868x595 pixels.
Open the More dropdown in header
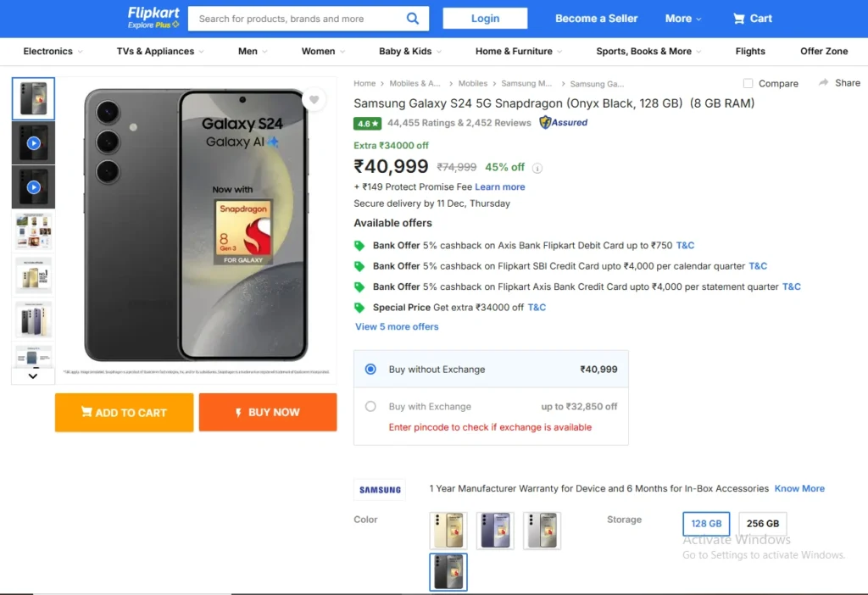[x=683, y=18]
